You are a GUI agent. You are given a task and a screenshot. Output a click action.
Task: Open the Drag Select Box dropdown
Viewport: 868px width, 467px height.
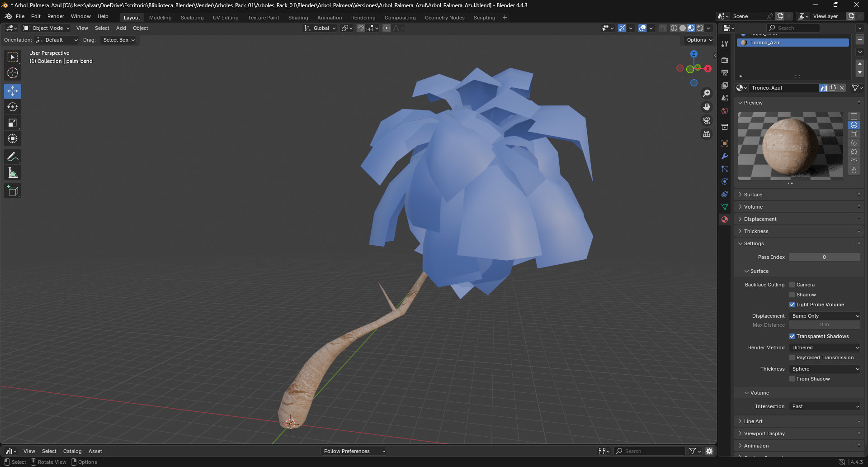coord(119,40)
